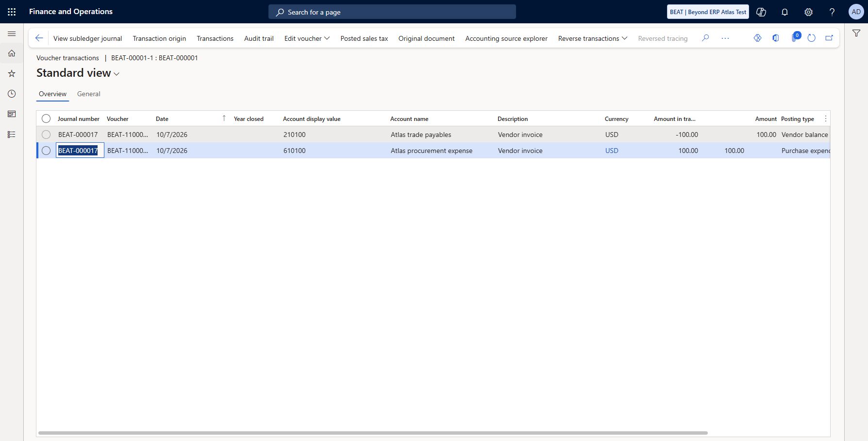Viewport: 868px width, 441px height.
Task: Open Settings gear
Action: [x=808, y=12]
